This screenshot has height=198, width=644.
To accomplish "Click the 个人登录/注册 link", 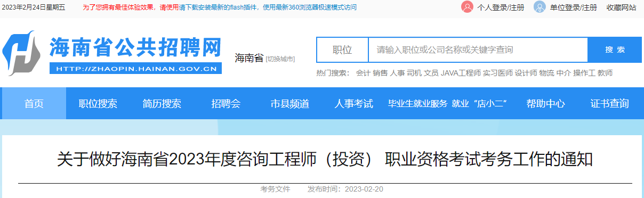I will click(x=501, y=7).
